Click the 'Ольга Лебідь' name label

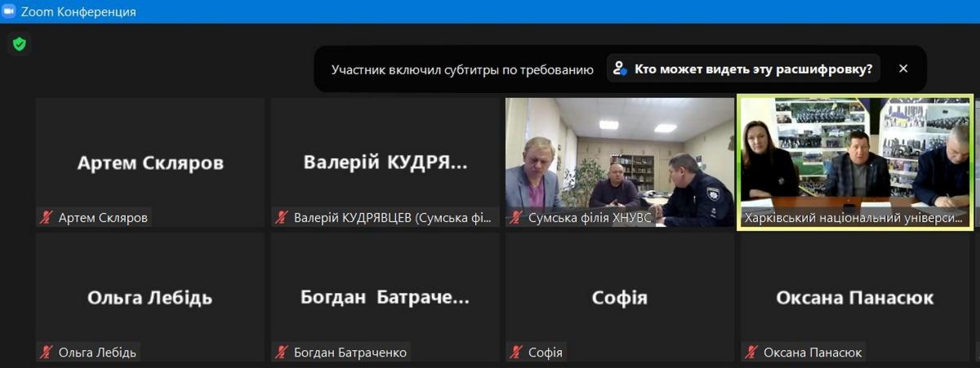click(97, 352)
